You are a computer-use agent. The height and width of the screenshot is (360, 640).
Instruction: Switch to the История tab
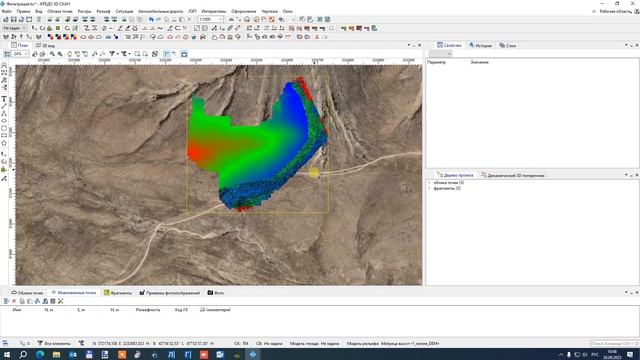click(x=480, y=45)
